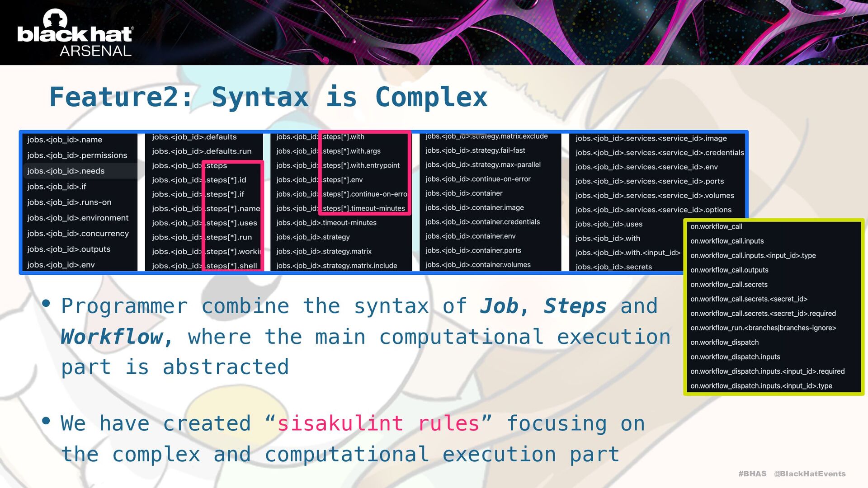Screen dimensions: 868x488
Task: Click jobs.<job_id>.permissions item
Action: 77,155
